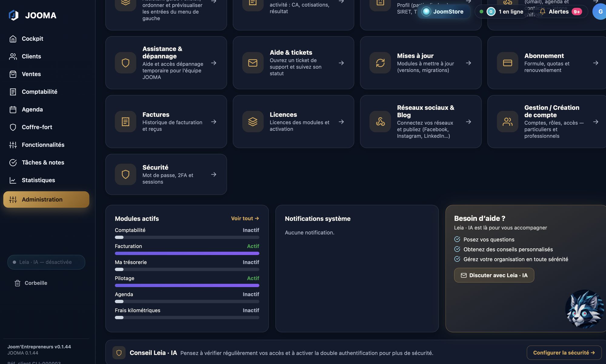Click Configurer la sécurité button
Image resolution: width=606 pixels, height=364 pixels.
click(x=564, y=353)
